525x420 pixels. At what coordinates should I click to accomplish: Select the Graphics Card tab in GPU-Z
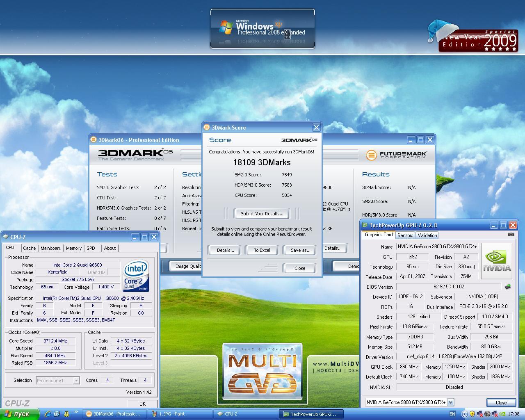click(x=379, y=235)
